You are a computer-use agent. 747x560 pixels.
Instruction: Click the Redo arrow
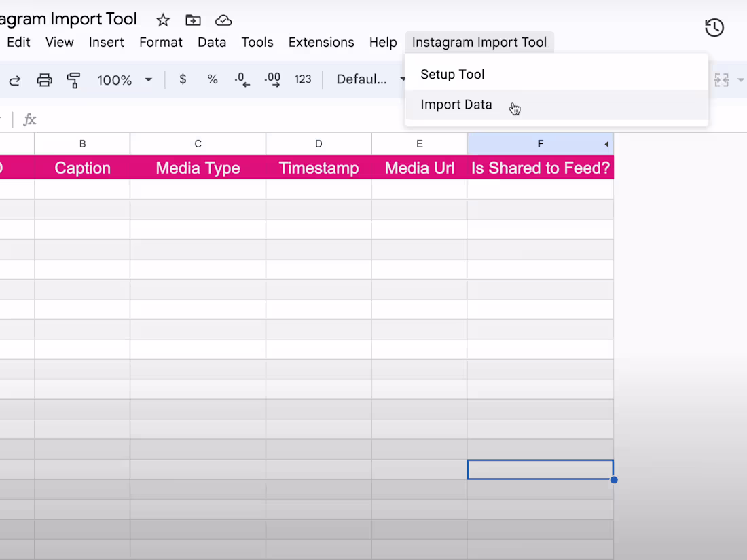pos(14,79)
